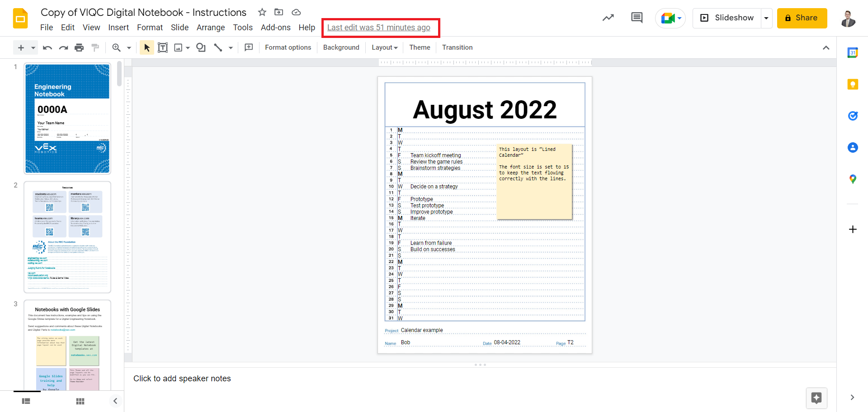Switch to filmstrip view
The height and width of the screenshot is (412, 868).
click(26, 401)
